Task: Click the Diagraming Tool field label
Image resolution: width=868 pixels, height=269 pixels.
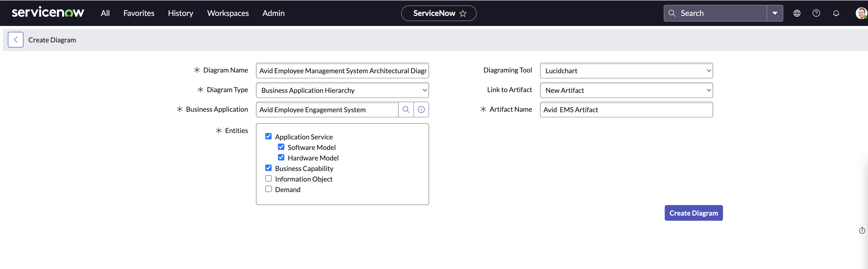Action: pyautogui.click(x=507, y=70)
